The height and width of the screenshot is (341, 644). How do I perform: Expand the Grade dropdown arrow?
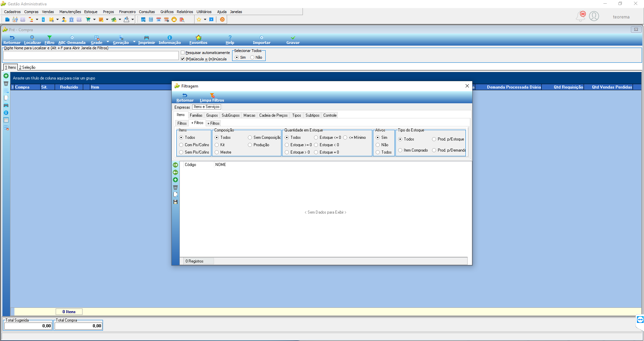[108, 42]
